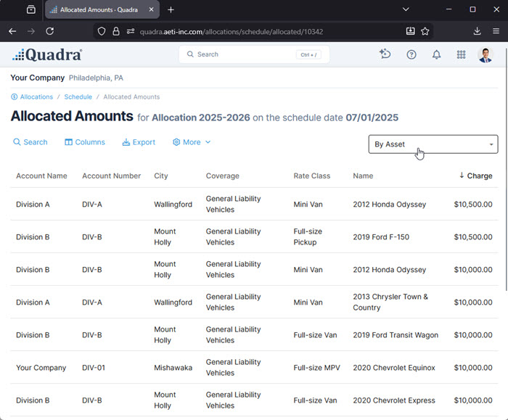Open the AI sparkle assistant icon

385,54
